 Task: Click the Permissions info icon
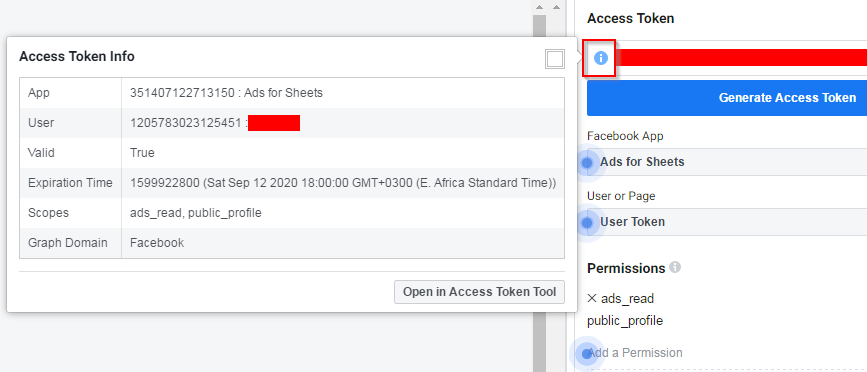tap(675, 268)
